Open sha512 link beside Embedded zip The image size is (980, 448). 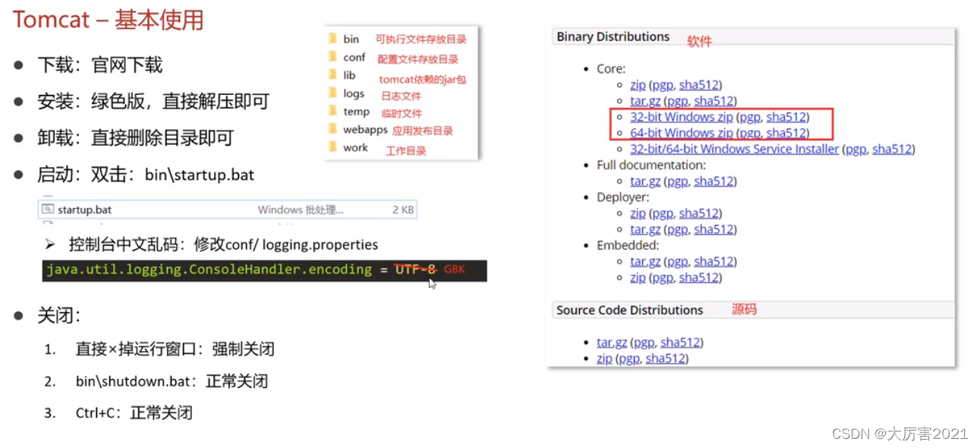(698, 277)
